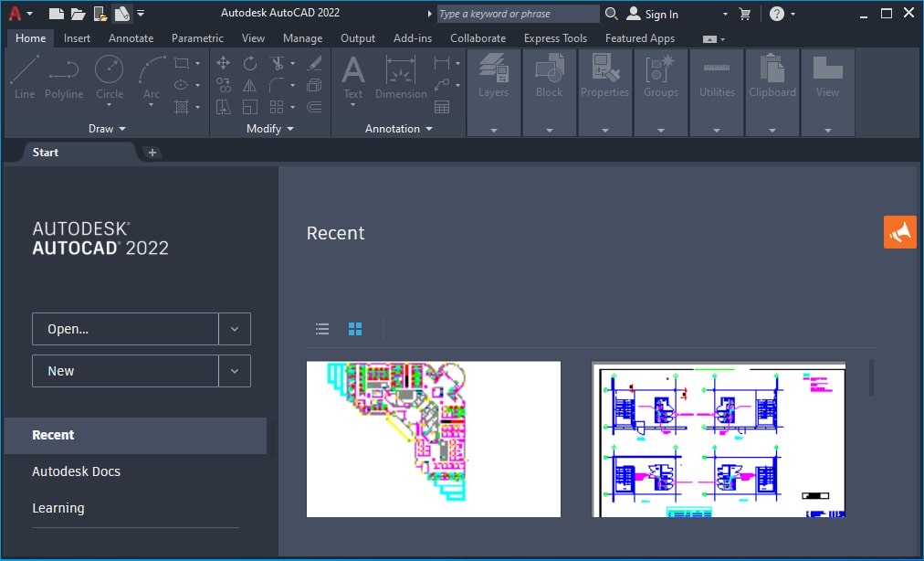Screen dimensions: 924x561
Task: Insert a Table from Annotation panel
Action: click(441, 107)
